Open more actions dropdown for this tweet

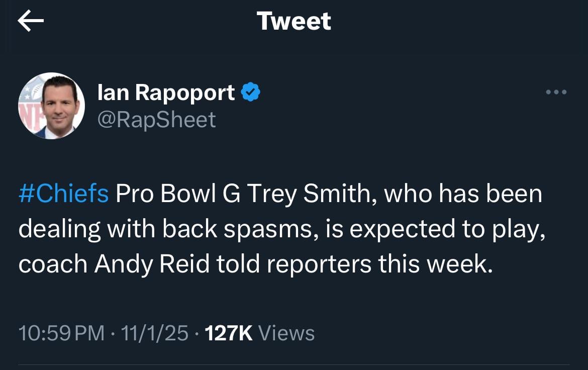556,92
